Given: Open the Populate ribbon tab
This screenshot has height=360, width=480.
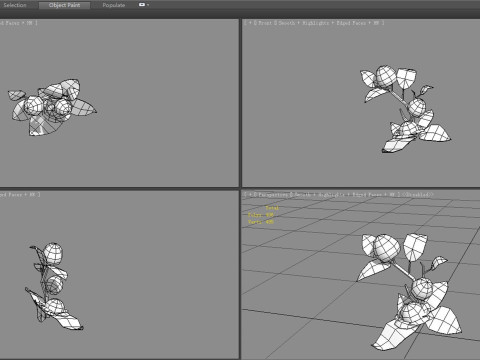Looking at the screenshot, I should (114, 5).
